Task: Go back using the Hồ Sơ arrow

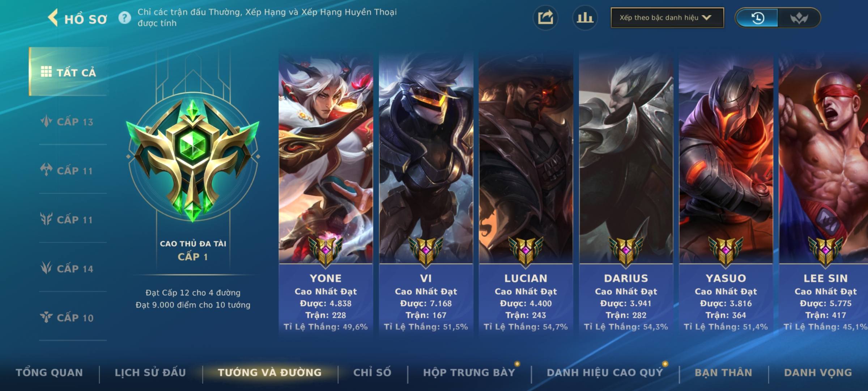Action: click(53, 18)
